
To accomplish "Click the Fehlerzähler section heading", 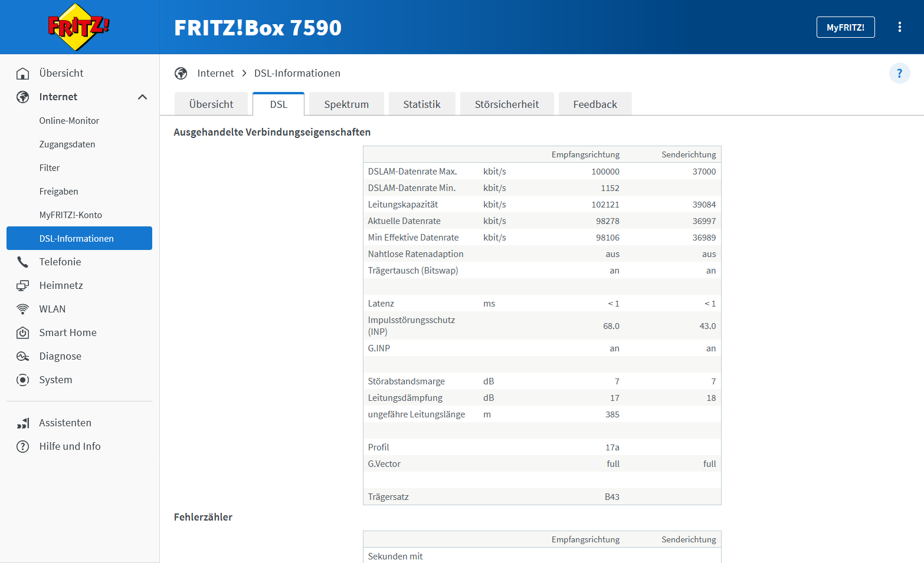I will pyautogui.click(x=203, y=517).
